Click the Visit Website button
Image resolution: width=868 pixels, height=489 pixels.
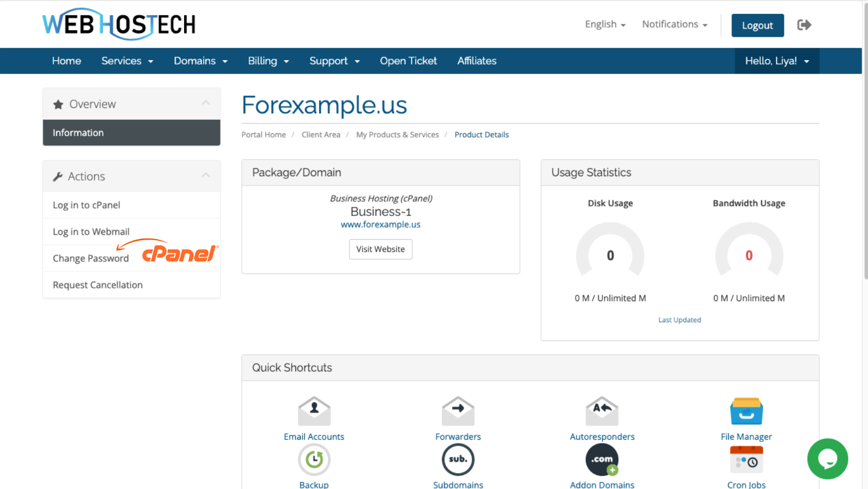381,249
